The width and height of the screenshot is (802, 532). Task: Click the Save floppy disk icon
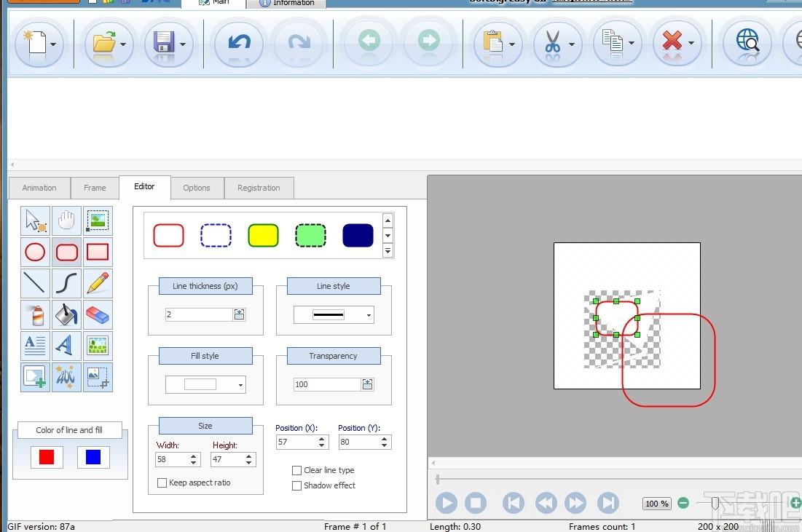(164, 42)
